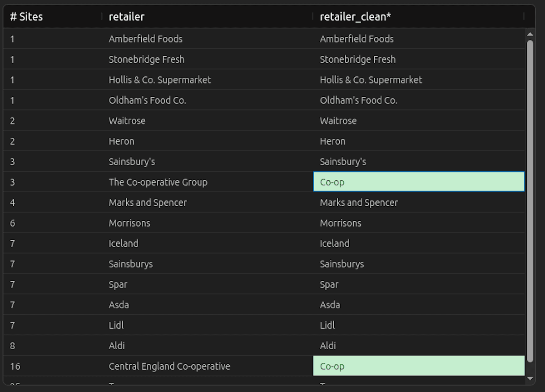Select sites count 4 in Marks and Spencer row
The width and height of the screenshot is (545, 392).
pos(12,203)
